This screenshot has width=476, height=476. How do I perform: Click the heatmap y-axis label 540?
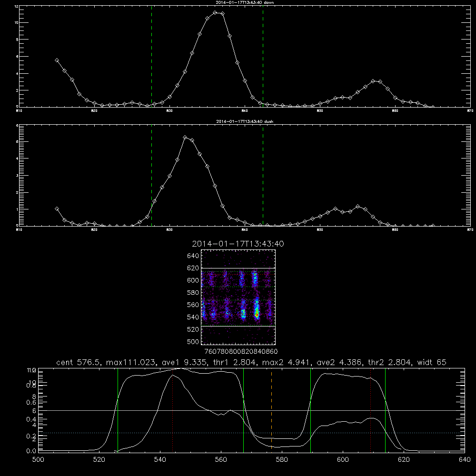193,317
